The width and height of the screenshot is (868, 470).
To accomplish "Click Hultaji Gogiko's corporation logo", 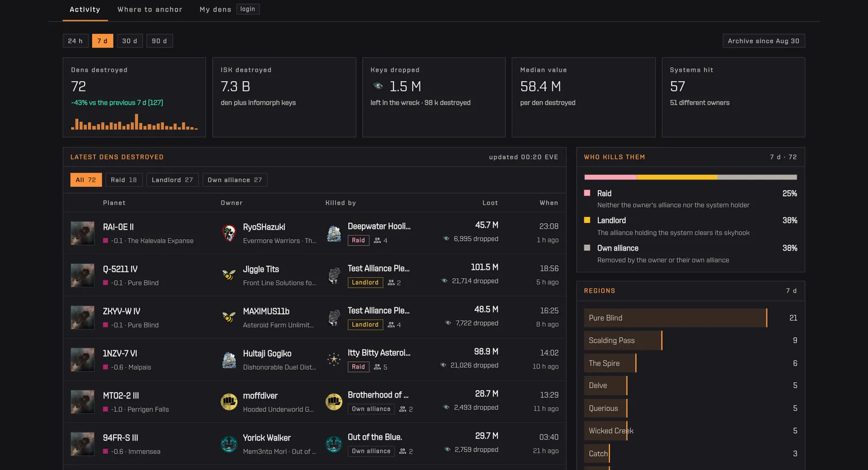I will coord(229,360).
